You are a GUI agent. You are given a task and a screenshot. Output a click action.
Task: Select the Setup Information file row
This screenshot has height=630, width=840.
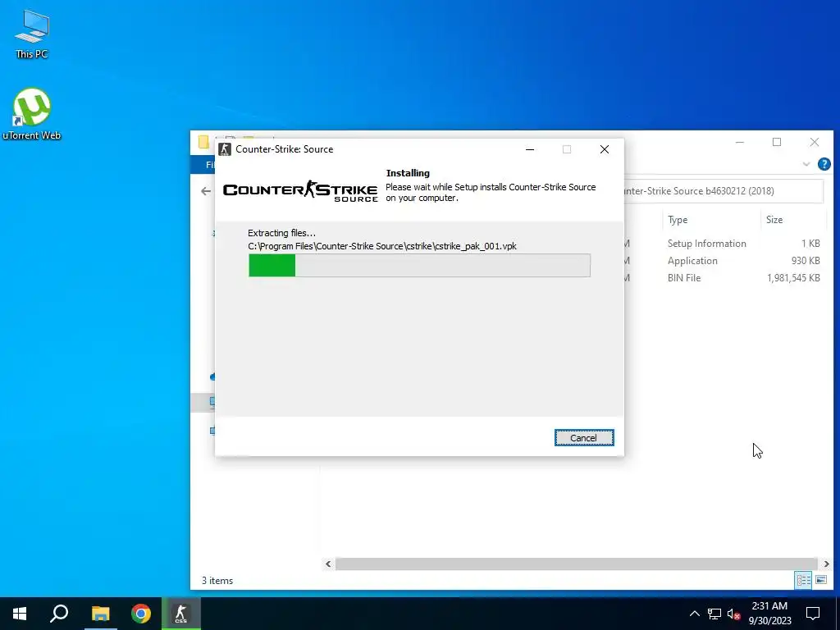click(x=724, y=243)
